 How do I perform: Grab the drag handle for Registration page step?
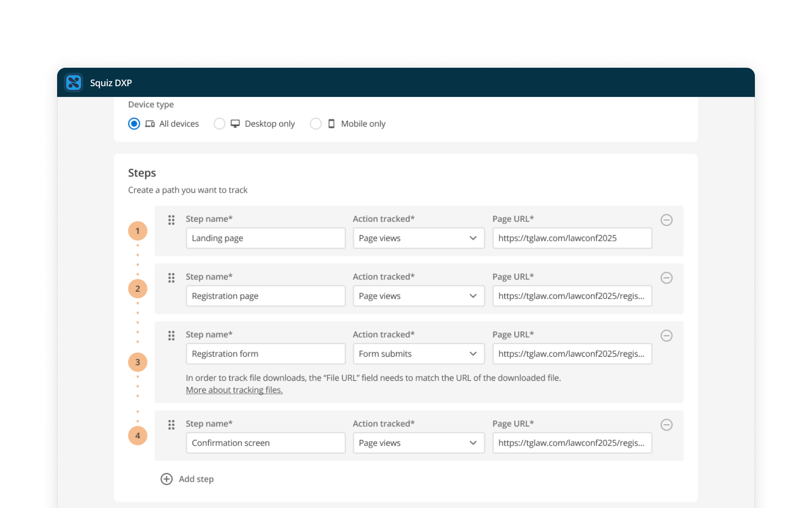click(x=171, y=278)
